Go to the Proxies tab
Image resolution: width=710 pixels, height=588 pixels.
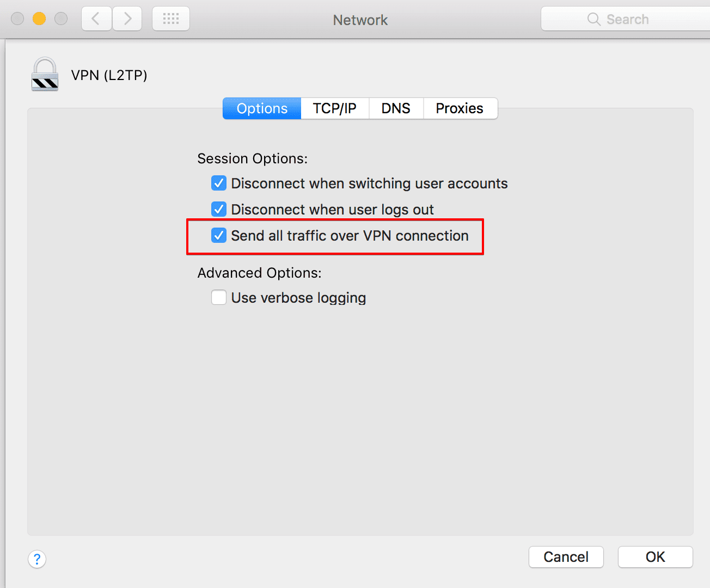click(460, 108)
